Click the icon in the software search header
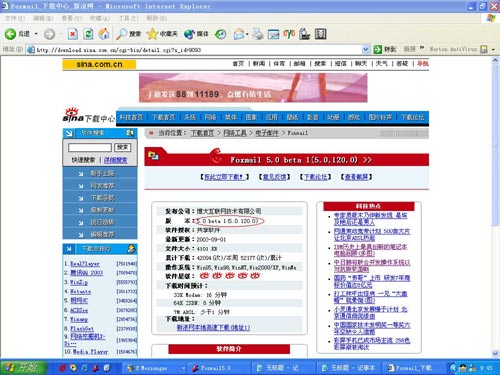This screenshot has height=375, width=500. pos(130,133)
